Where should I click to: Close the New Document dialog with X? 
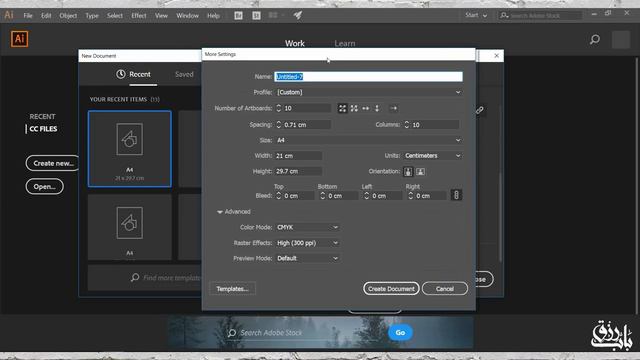tap(496, 56)
